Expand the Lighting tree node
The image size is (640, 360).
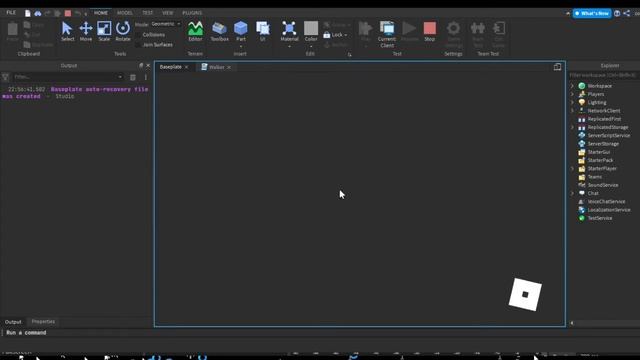pyautogui.click(x=572, y=102)
